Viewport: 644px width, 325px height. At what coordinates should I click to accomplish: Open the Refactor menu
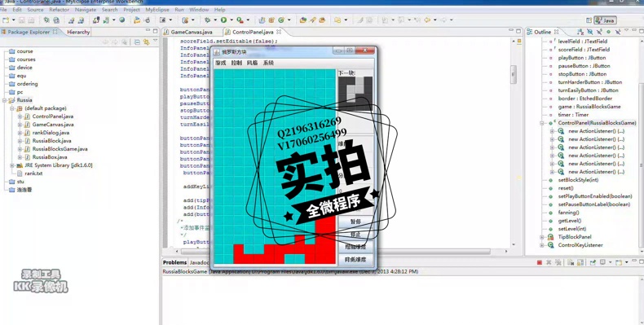60,10
